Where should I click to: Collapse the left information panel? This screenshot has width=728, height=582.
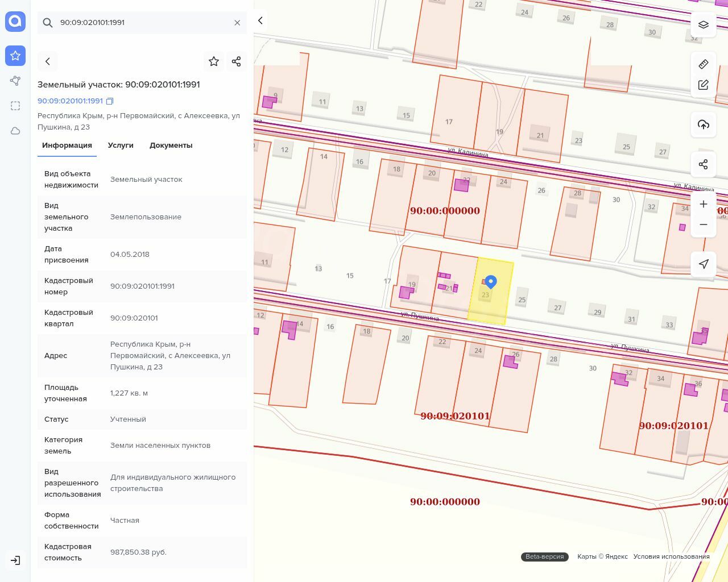click(x=260, y=21)
